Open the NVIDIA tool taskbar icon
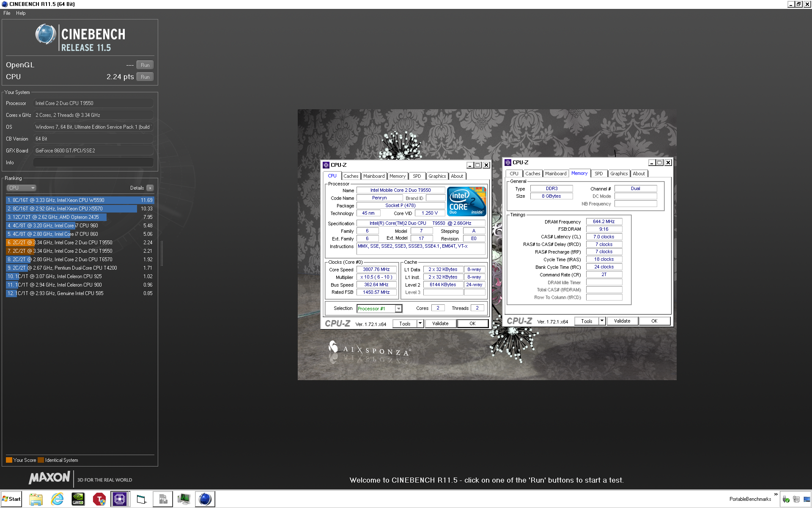 [78, 499]
